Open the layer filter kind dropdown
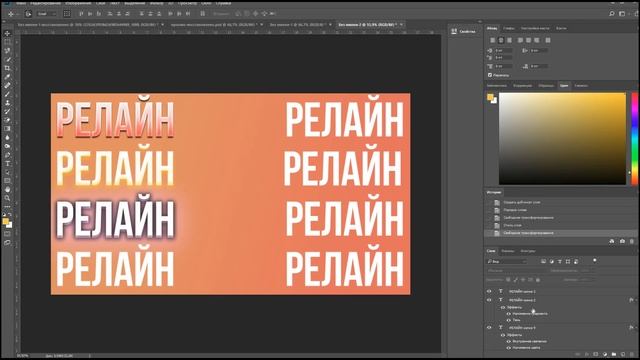Screen dimensions: 640x360 (x=507, y=261)
